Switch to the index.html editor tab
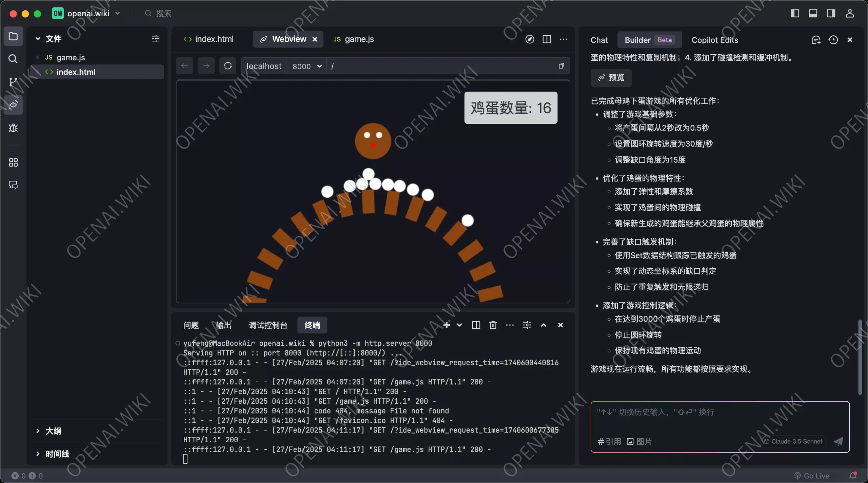The height and width of the screenshot is (483, 868). (x=209, y=39)
